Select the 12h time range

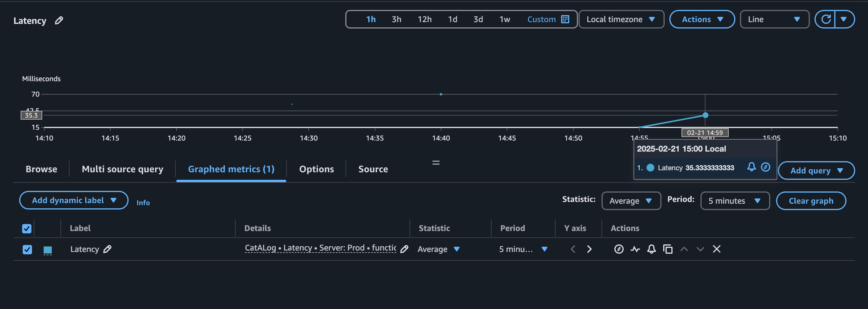[425, 19]
